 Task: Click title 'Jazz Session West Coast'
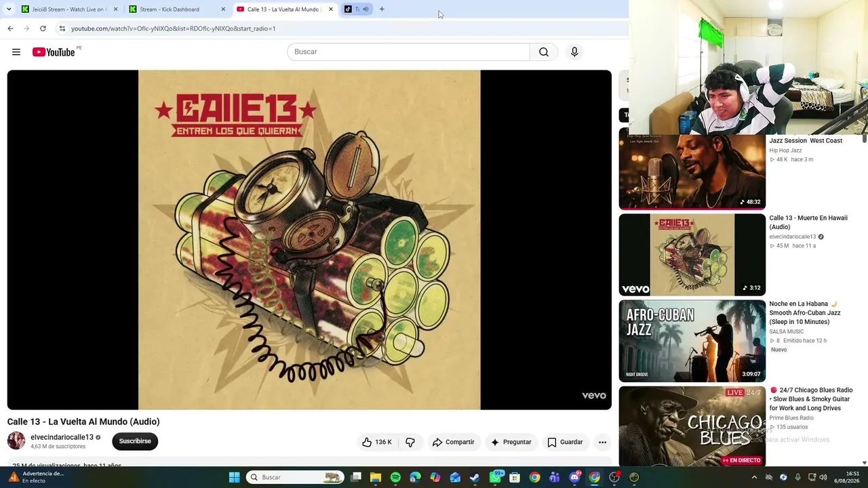tap(806, 141)
